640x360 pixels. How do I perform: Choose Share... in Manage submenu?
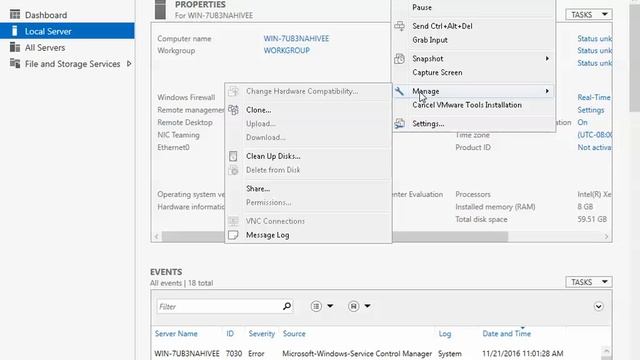(x=258, y=189)
